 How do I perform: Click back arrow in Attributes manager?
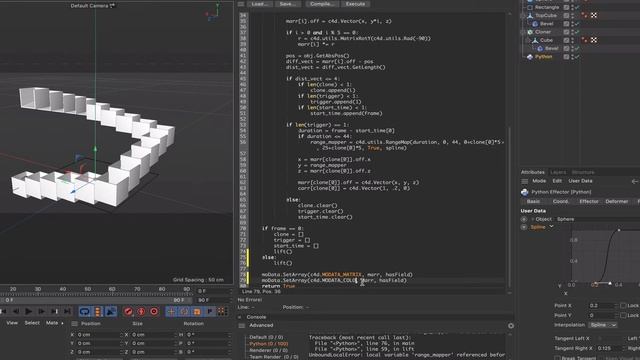pos(635,181)
